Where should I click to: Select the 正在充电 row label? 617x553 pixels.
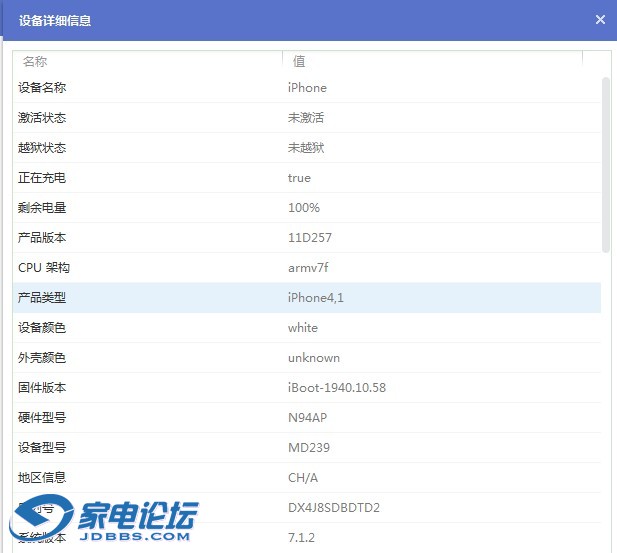[x=42, y=178]
